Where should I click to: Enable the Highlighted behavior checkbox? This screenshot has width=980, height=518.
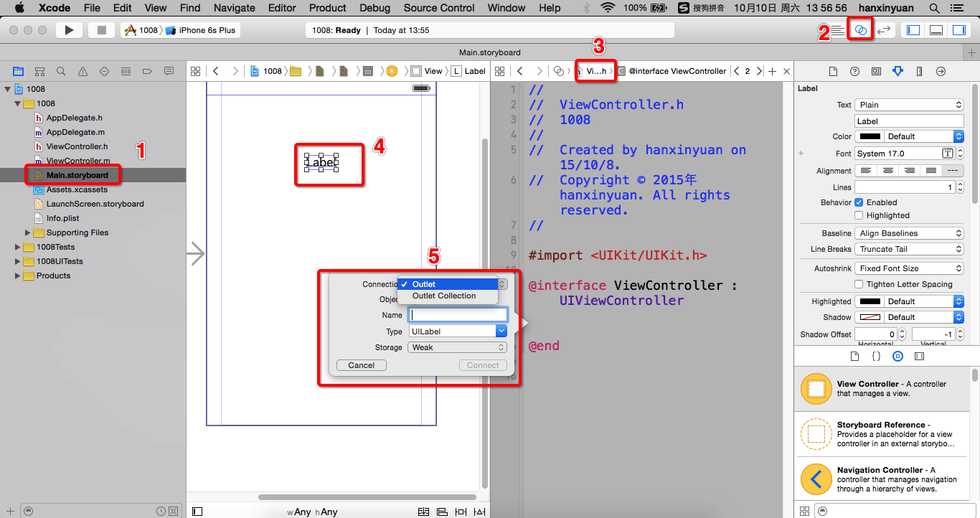(859, 215)
